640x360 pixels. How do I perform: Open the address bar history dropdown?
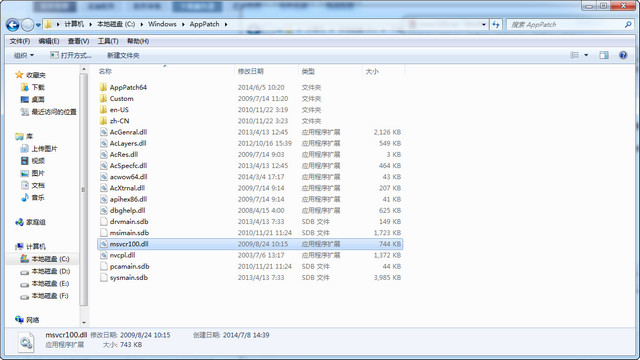[x=484, y=24]
